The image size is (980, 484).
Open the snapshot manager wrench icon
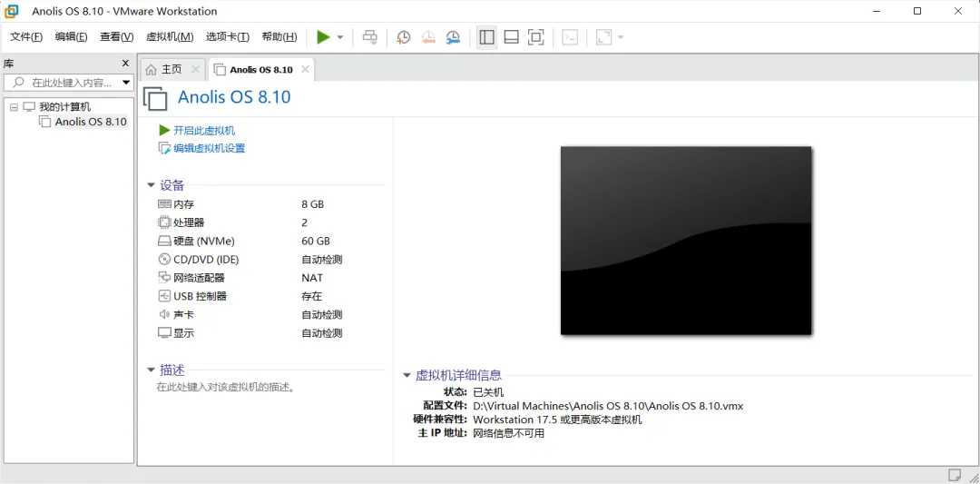click(x=453, y=37)
